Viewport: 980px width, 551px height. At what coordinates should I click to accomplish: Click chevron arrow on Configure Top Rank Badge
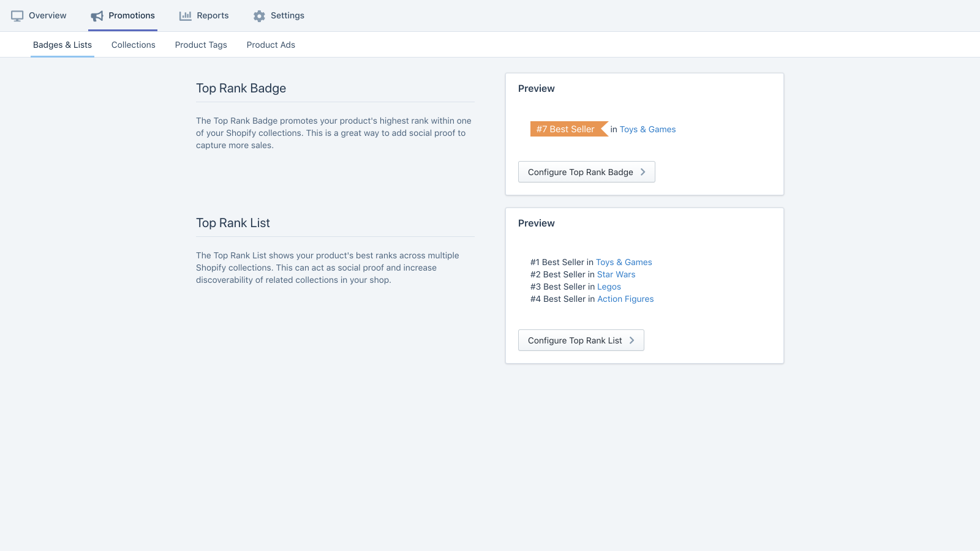click(643, 172)
